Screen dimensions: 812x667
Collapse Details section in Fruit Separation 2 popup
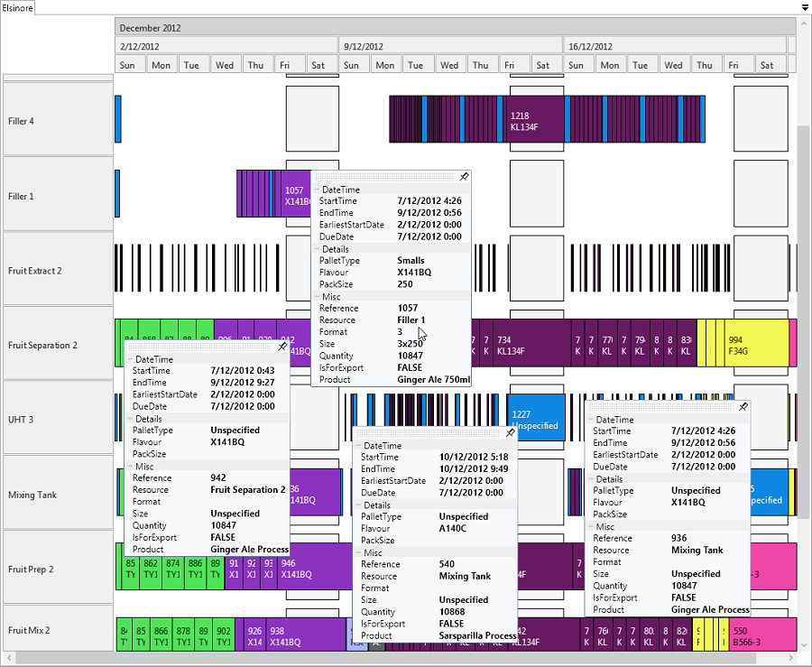point(131,419)
